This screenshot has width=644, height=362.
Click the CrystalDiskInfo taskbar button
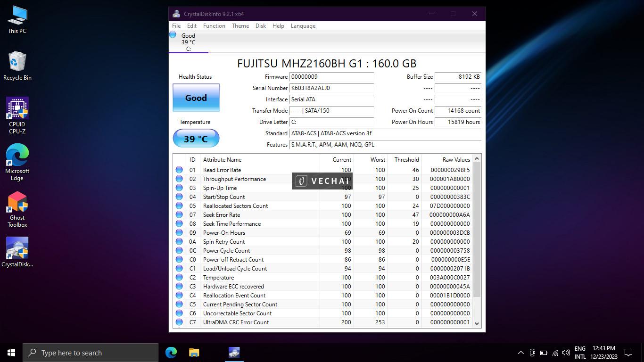pyautogui.click(x=234, y=353)
